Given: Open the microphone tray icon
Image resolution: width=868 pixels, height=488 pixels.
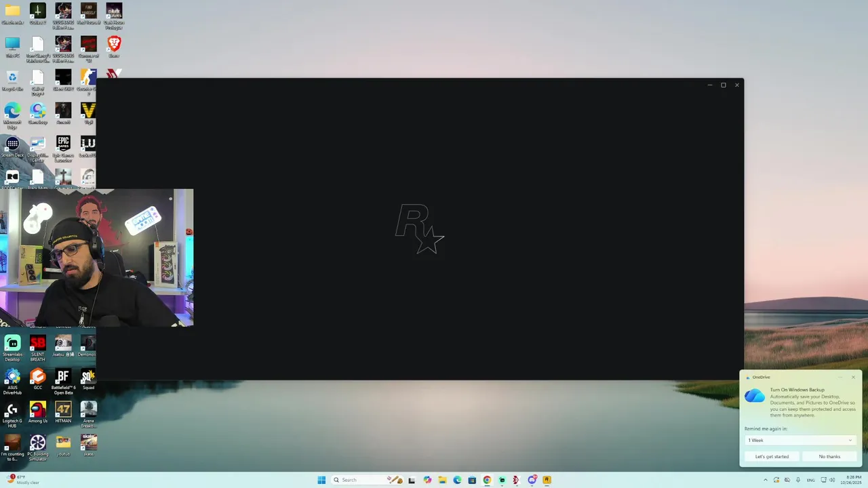Looking at the screenshot, I should tap(798, 480).
